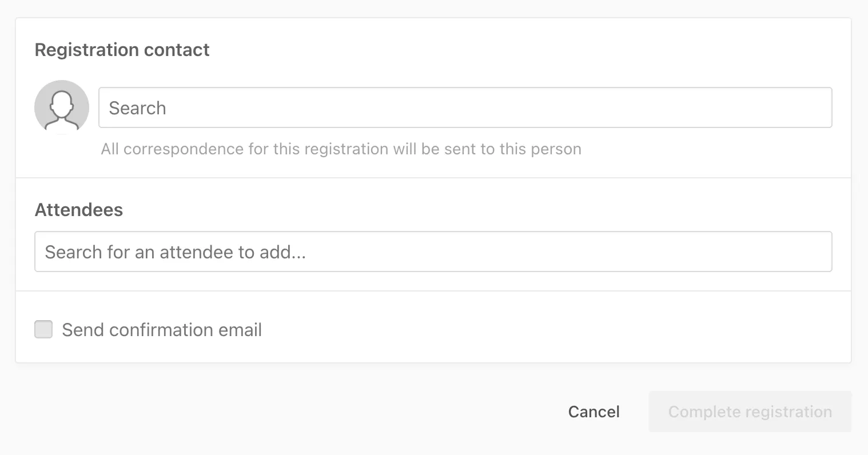The width and height of the screenshot is (868, 455).
Task: Cancel the registration form
Action: pyautogui.click(x=594, y=412)
